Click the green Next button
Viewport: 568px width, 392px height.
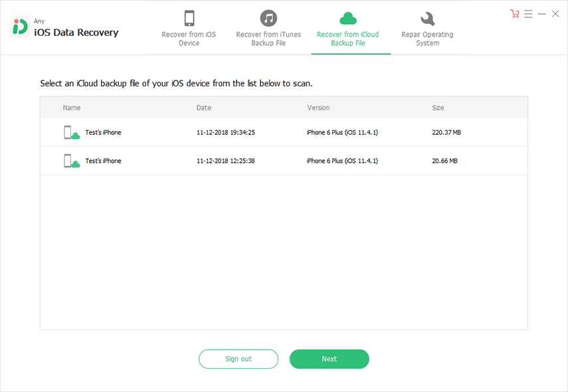[330, 359]
